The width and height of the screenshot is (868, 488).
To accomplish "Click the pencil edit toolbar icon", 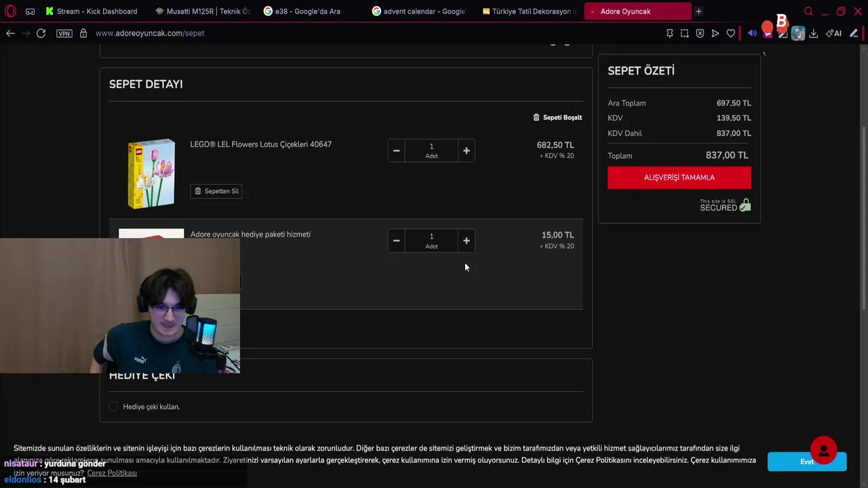I will [x=854, y=33].
